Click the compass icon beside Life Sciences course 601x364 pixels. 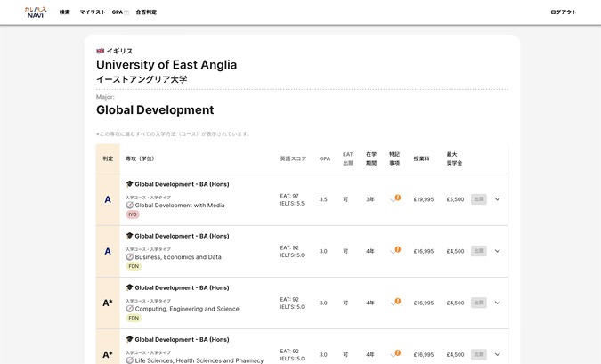tap(130, 360)
